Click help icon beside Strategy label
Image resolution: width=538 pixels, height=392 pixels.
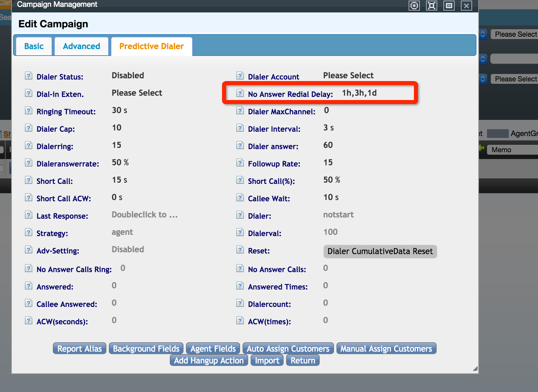[x=29, y=232]
